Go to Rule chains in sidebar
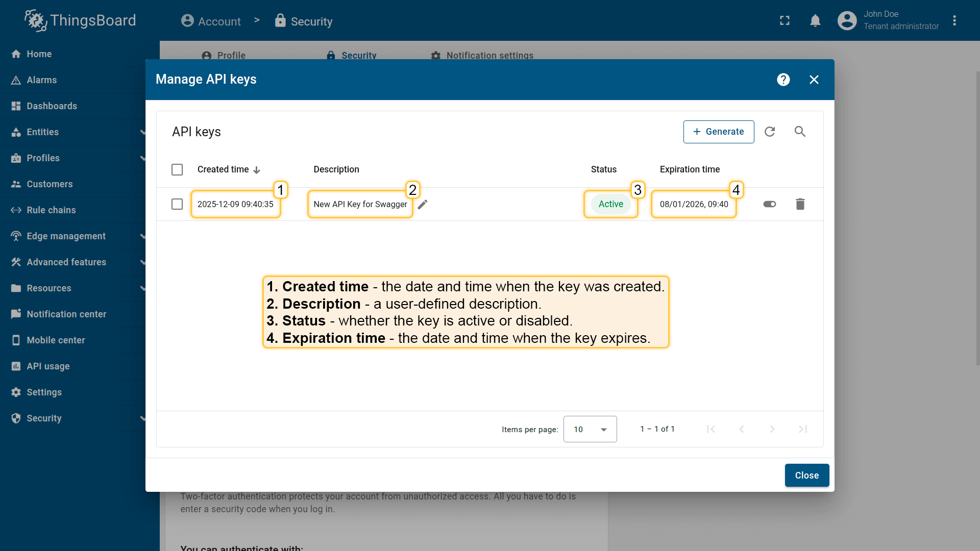Image resolution: width=980 pixels, height=551 pixels. [x=51, y=210]
